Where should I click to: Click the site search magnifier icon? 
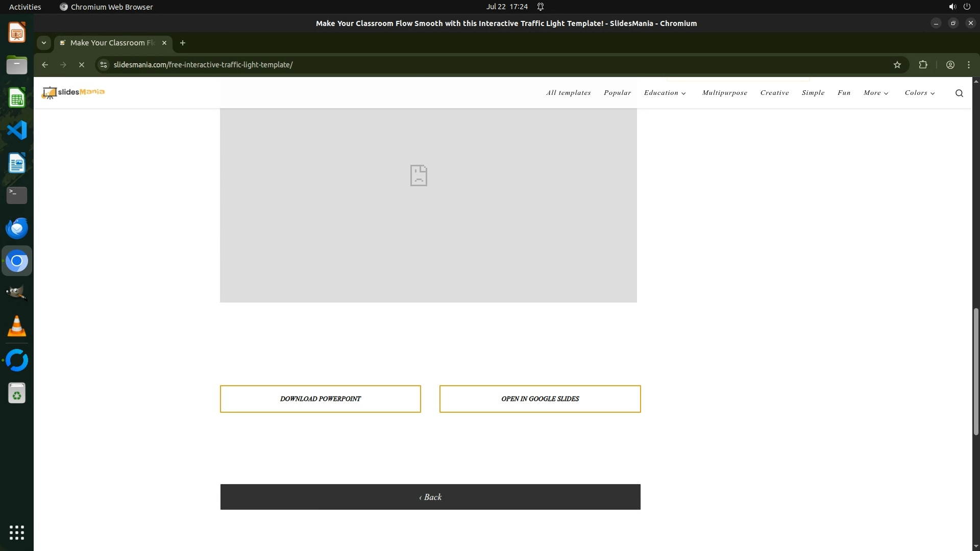tap(959, 93)
